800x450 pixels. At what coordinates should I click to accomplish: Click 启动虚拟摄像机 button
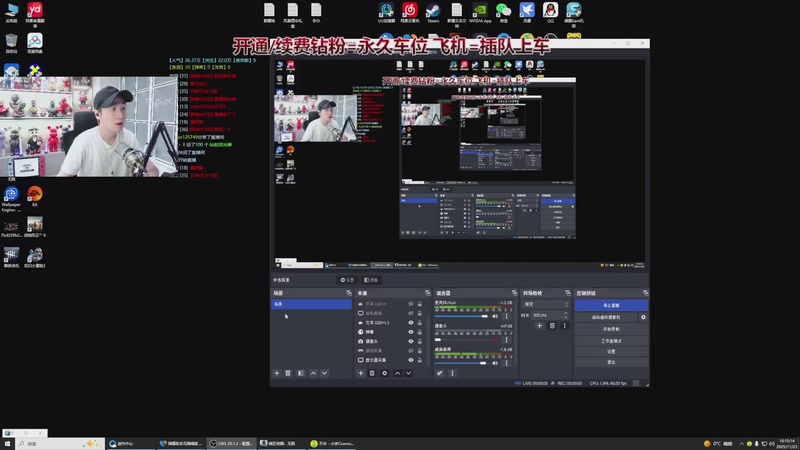[x=606, y=317]
